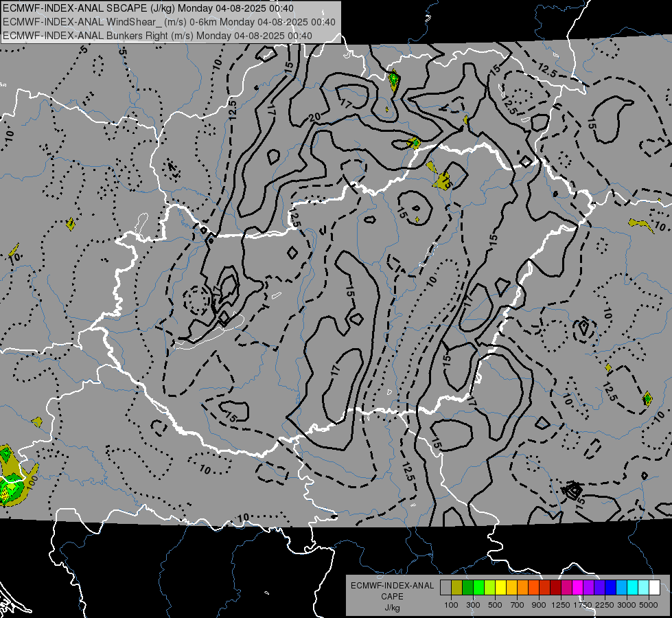Viewport: 672px width, 618px height.
Task: Click the legend value 900
Action: (x=539, y=605)
